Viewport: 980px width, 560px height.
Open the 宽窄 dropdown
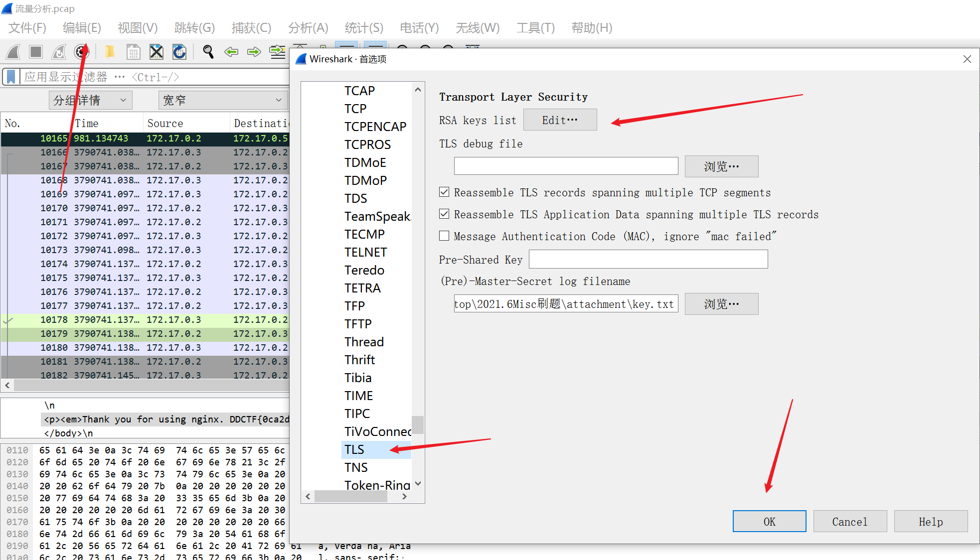pos(223,100)
